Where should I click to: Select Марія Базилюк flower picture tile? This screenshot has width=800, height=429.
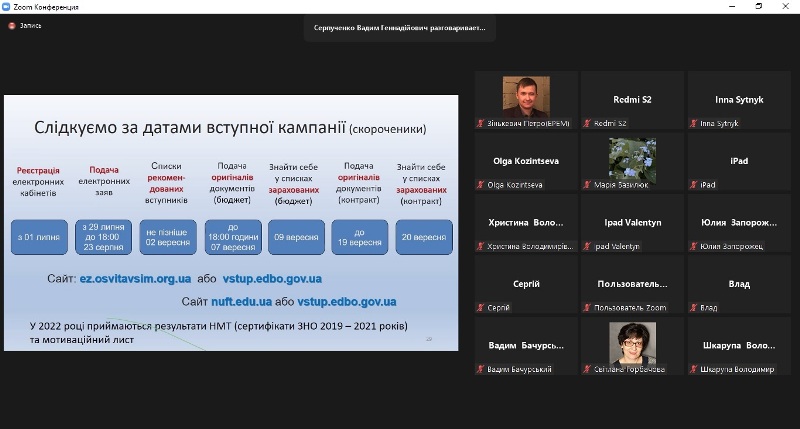(633, 161)
